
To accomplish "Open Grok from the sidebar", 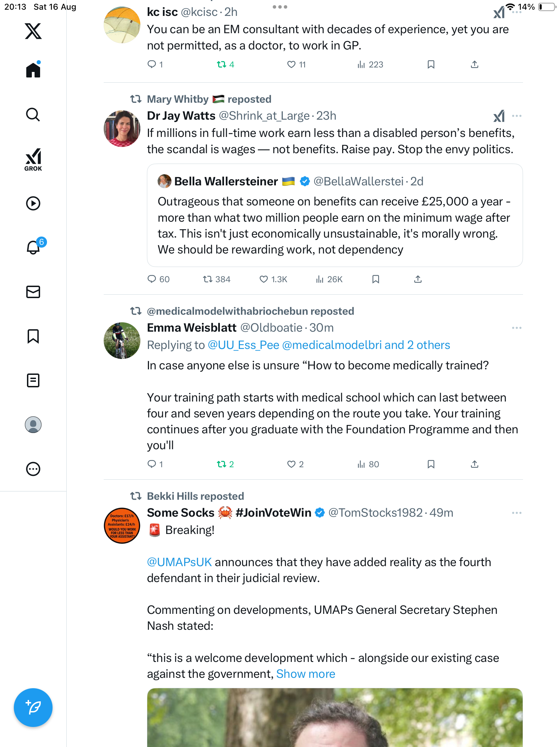I will point(33,159).
